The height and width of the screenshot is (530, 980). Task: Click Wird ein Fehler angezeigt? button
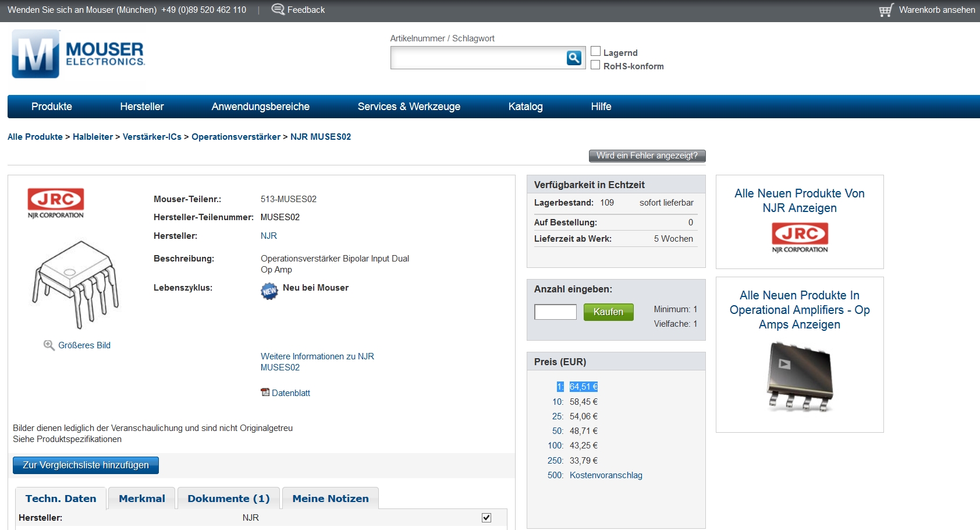pos(647,156)
